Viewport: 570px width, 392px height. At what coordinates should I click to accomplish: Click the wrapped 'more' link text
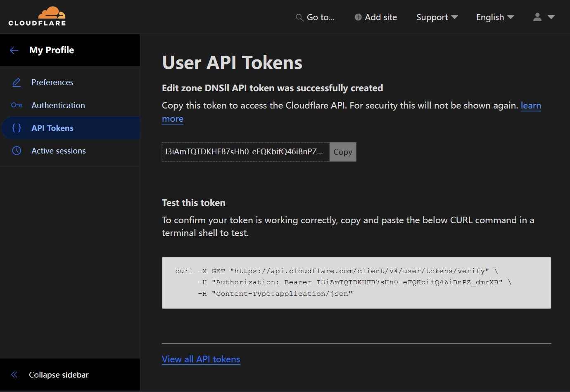[173, 119]
